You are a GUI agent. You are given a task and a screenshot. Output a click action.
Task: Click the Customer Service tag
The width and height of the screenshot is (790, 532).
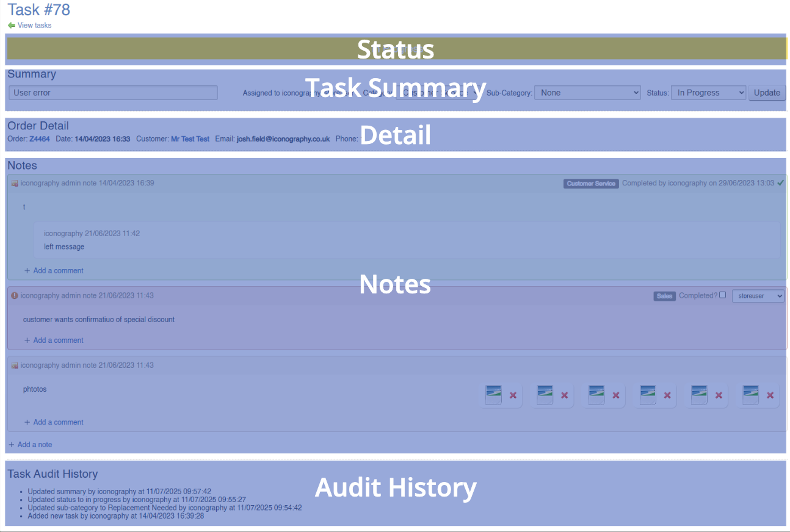(591, 184)
